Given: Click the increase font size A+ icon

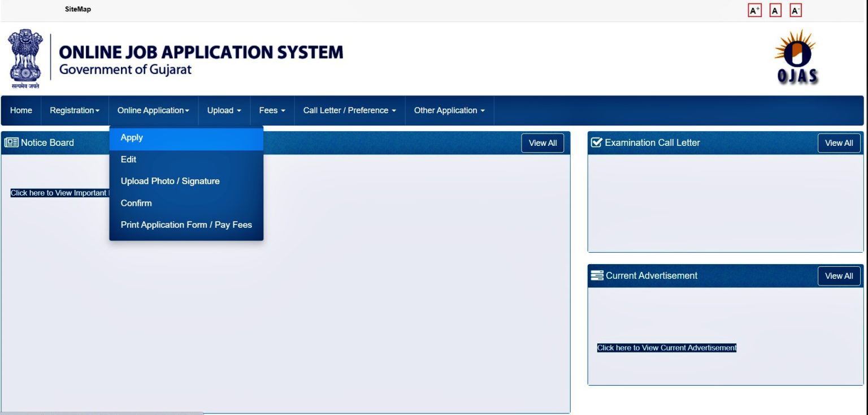Looking at the screenshot, I should (754, 11).
